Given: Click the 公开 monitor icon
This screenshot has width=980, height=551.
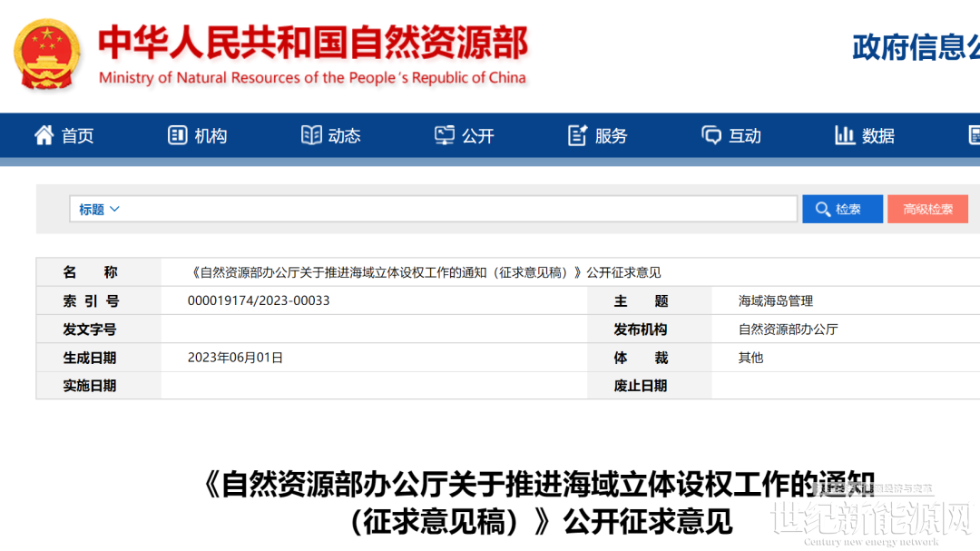Looking at the screenshot, I should pos(445,135).
